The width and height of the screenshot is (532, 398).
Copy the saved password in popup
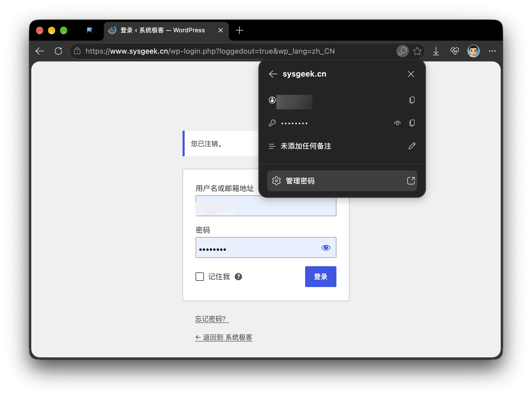pos(412,123)
